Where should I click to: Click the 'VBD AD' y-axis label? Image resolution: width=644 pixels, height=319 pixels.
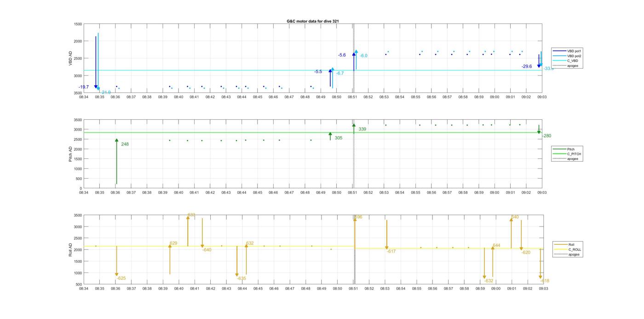click(x=71, y=58)
